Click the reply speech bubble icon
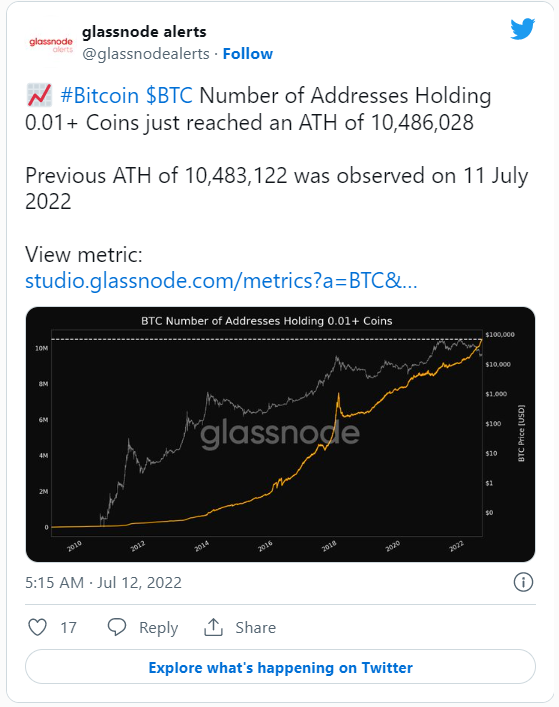Viewport: 559px width, 707px height. 117,627
